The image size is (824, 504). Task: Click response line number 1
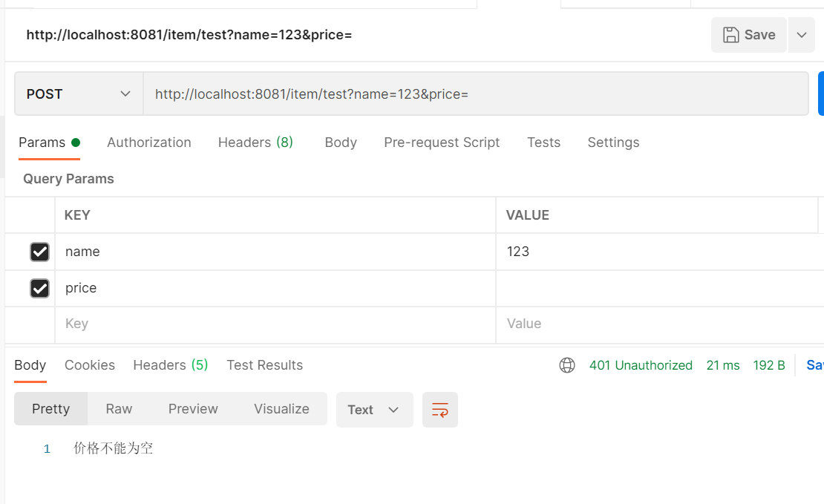click(x=47, y=449)
